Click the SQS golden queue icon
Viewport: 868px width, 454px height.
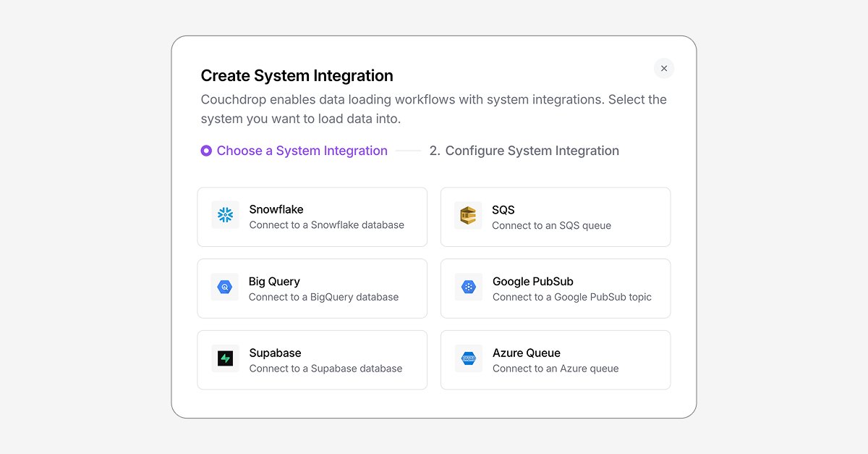point(468,216)
